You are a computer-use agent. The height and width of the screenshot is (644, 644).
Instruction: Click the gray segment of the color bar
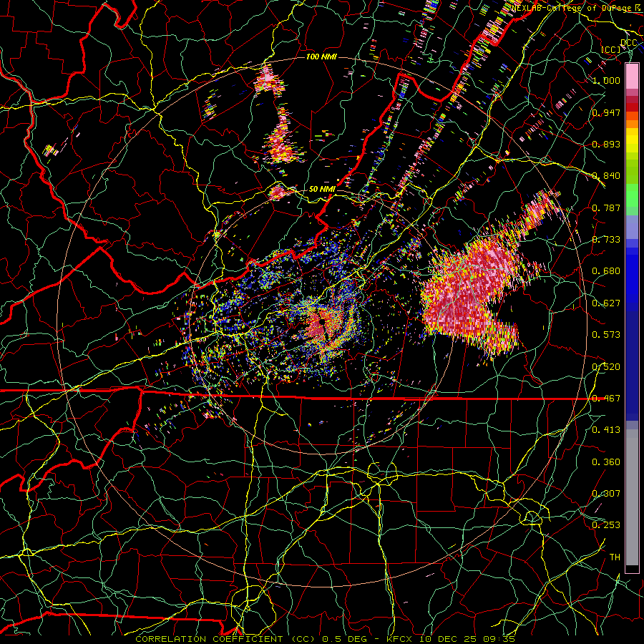[x=632, y=497]
